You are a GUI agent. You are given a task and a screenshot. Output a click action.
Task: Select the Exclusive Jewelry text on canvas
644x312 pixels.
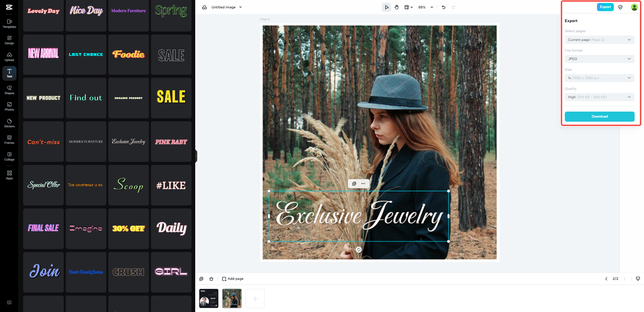359,216
